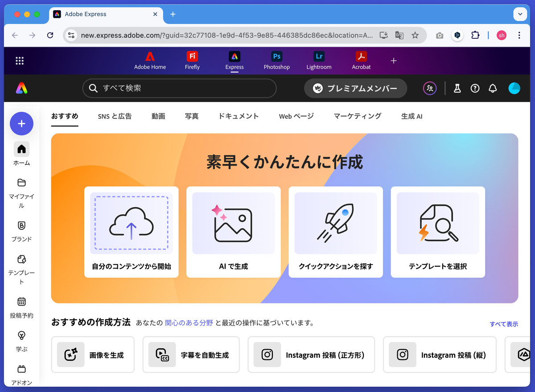
Task: Open the user profile avatar
Action: click(x=514, y=88)
